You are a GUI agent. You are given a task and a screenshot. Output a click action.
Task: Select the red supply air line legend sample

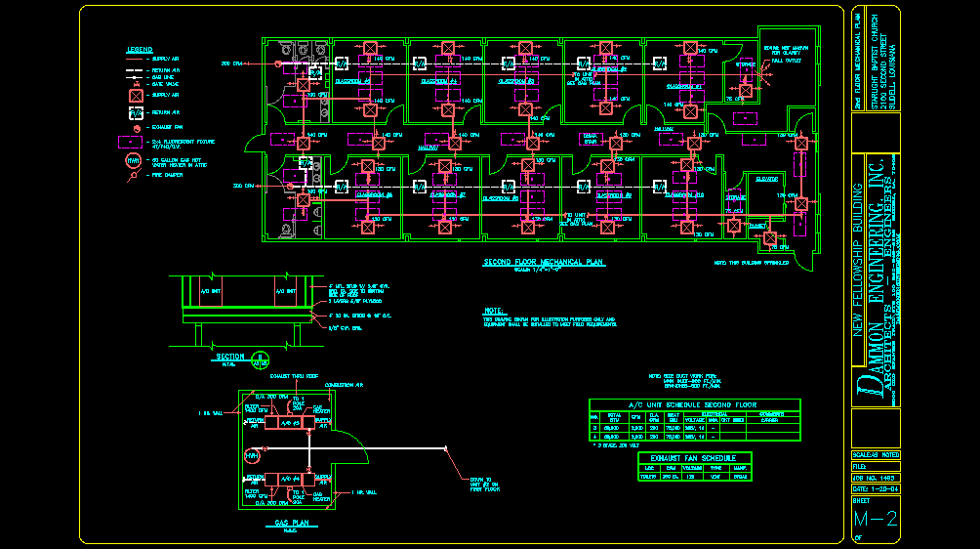134,59
